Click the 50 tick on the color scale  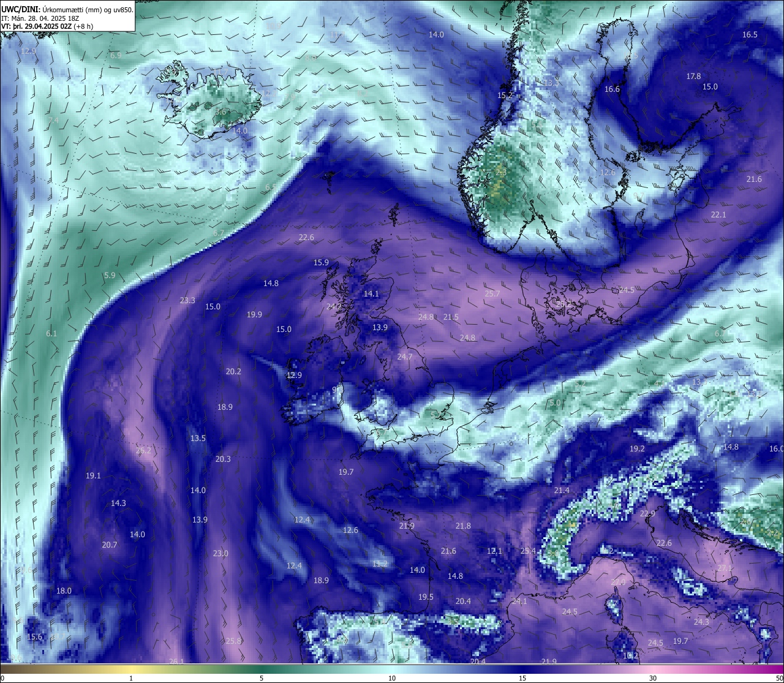pos(778,678)
